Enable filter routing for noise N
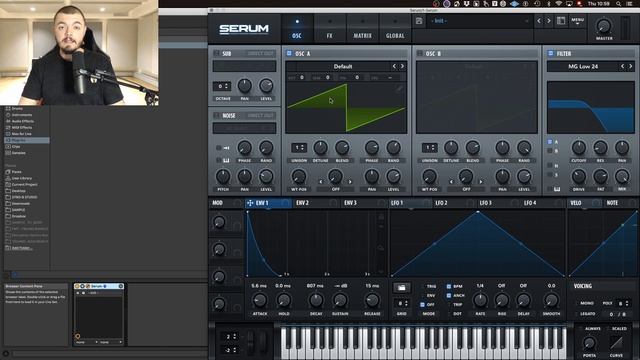Viewport: 640px width, 360px height. (x=550, y=165)
